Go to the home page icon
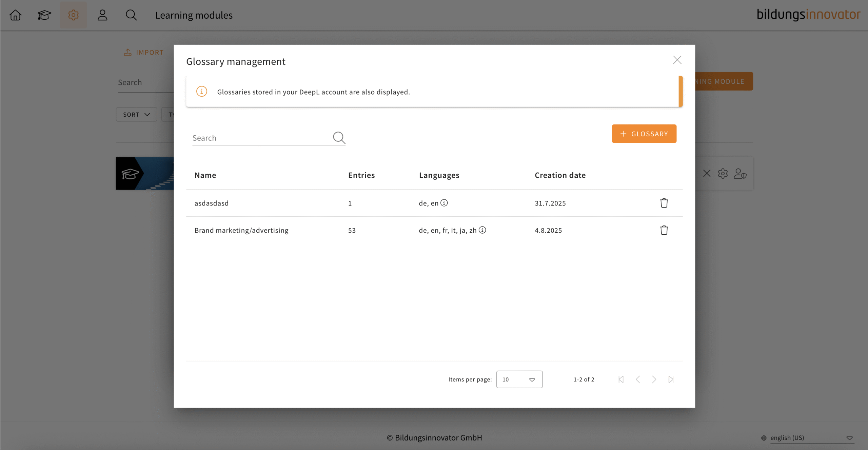868x450 pixels. 15,15
